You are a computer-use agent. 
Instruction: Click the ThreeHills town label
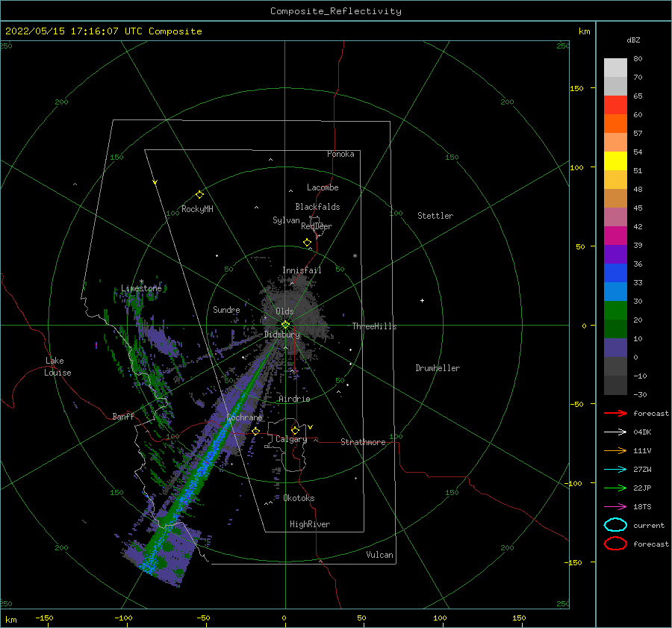tap(374, 326)
